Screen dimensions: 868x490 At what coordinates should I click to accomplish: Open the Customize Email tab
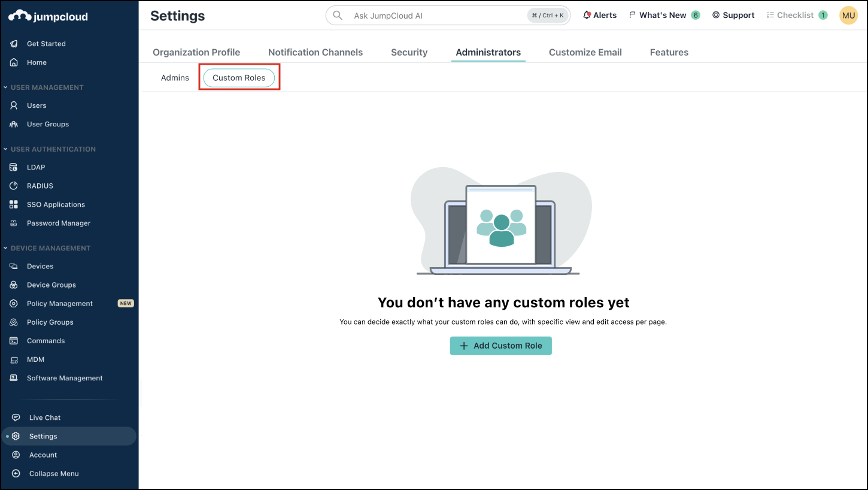tap(585, 52)
